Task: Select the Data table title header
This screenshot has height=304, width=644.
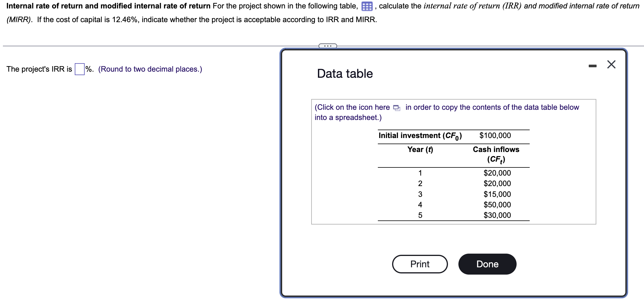Action: click(x=345, y=73)
